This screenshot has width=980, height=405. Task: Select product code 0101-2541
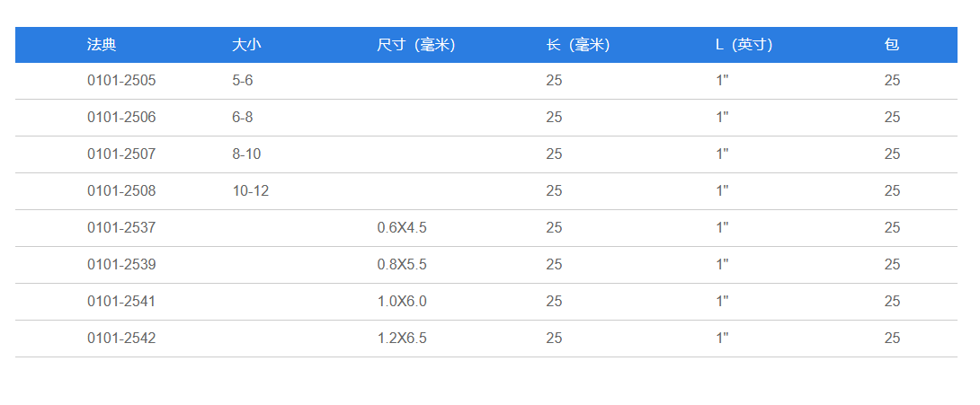(x=121, y=302)
